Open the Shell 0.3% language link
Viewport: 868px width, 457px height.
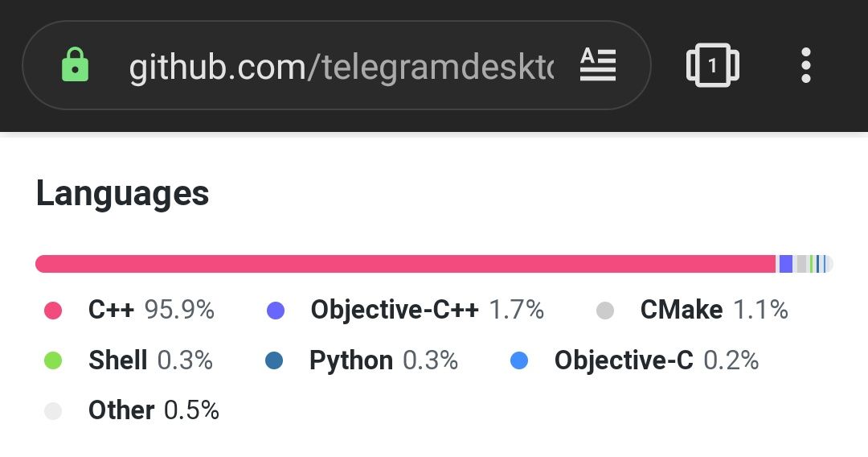point(150,360)
